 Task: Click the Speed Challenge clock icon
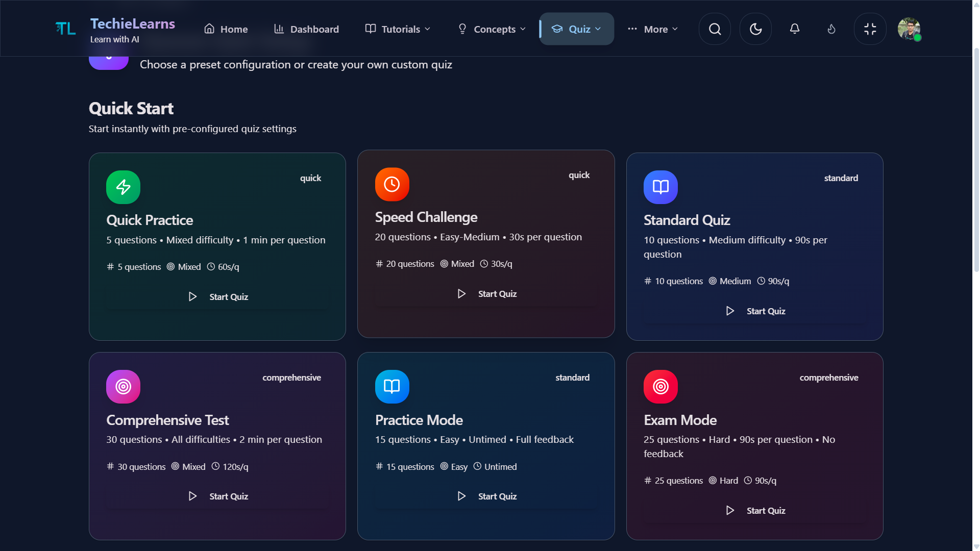(x=392, y=184)
